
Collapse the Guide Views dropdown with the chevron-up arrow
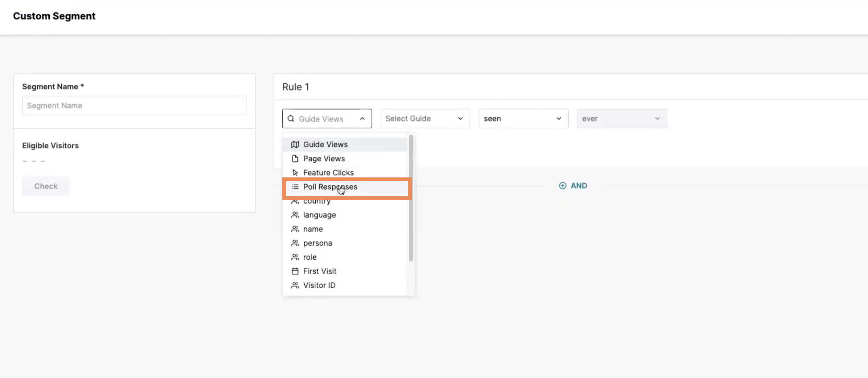[362, 119]
